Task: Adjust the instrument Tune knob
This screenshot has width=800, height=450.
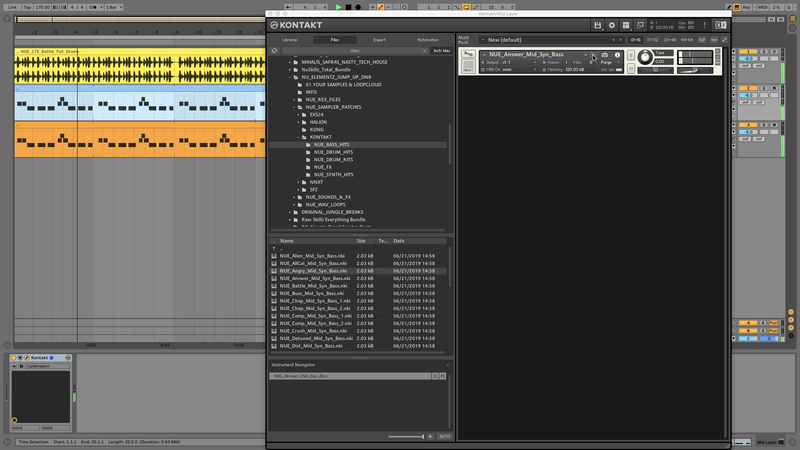Action: pos(644,57)
